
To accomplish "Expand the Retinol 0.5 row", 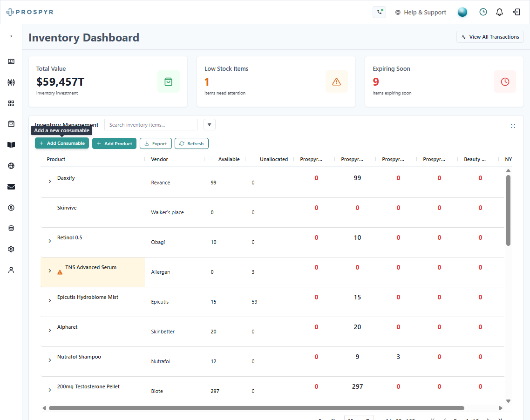I will 50,241.
